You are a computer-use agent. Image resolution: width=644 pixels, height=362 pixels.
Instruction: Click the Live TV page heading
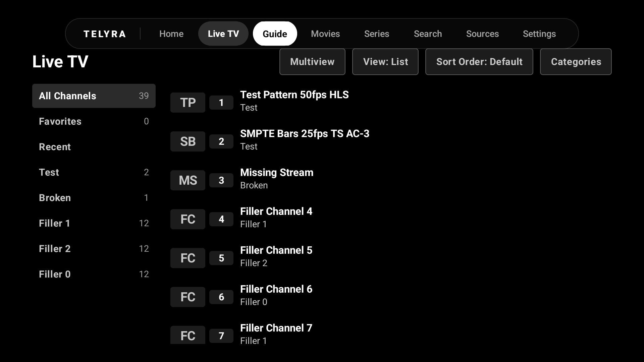pos(60,62)
